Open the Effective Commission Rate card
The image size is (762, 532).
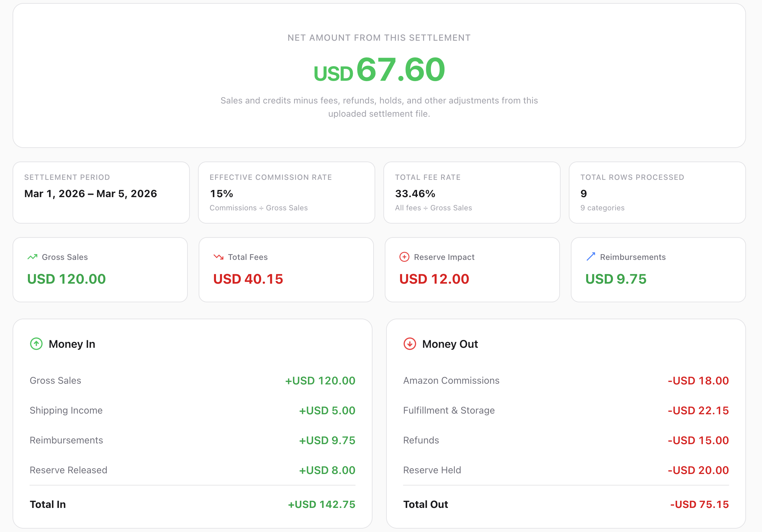286,193
